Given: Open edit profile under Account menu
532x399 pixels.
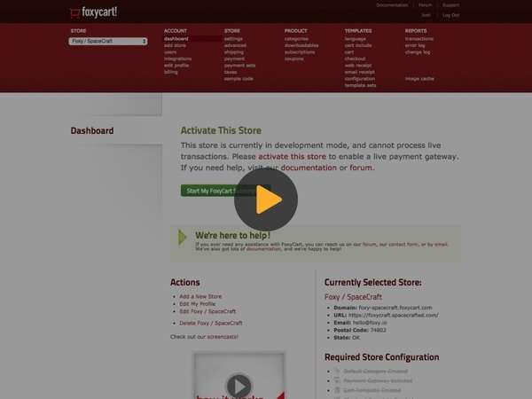Looking at the screenshot, I should (176, 66).
